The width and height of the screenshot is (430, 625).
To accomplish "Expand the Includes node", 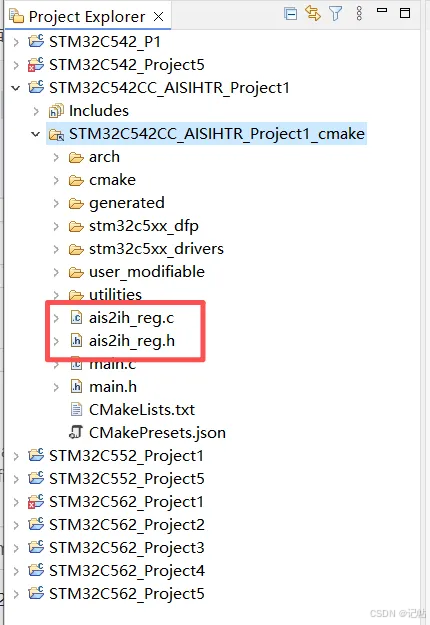I will pyautogui.click(x=36, y=111).
